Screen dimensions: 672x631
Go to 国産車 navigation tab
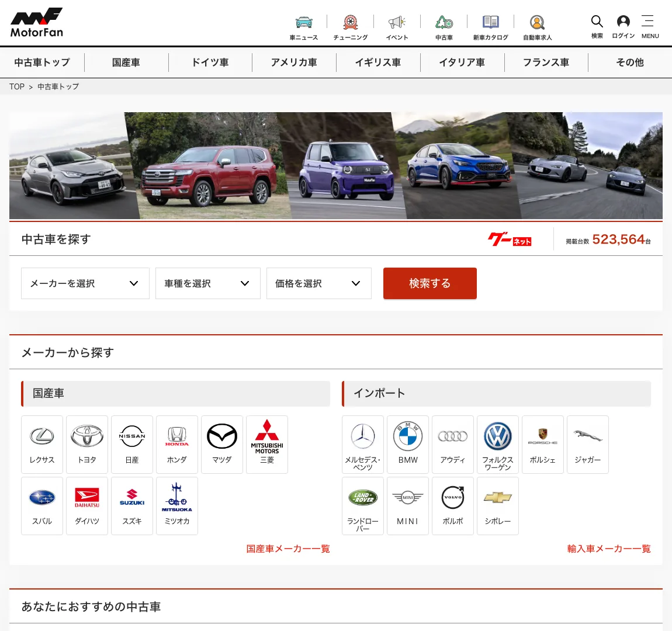click(126, 63)
